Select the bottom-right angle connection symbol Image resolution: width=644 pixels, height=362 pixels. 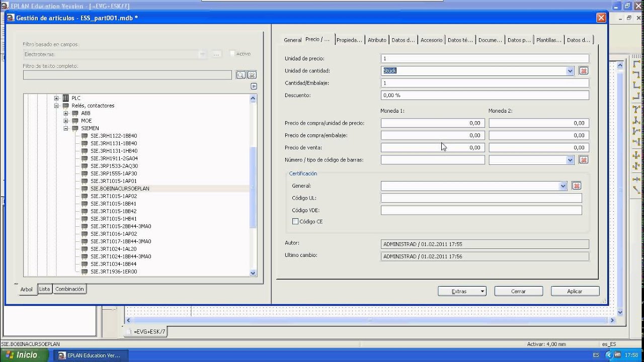pos(636,96)
